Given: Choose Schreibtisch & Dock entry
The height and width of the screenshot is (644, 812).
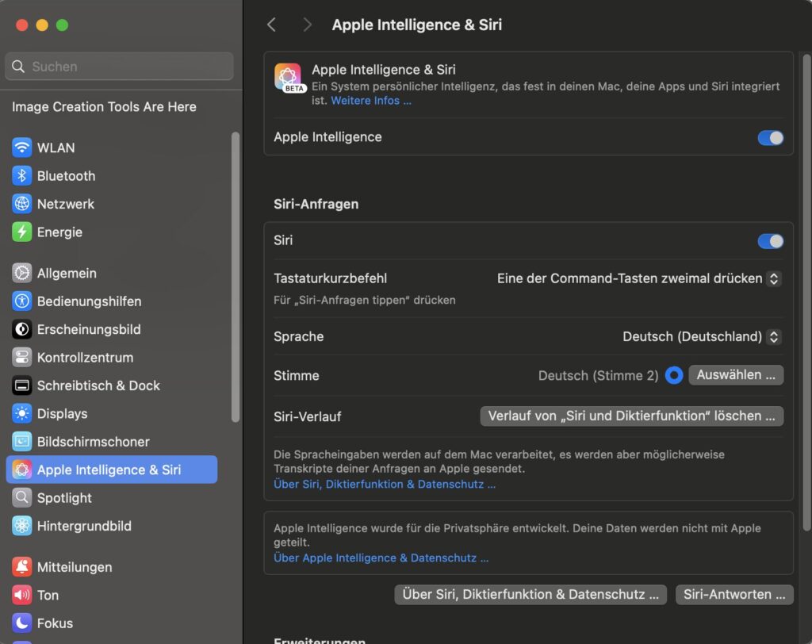Looking at the screenshot, I should tap(98, 385).
